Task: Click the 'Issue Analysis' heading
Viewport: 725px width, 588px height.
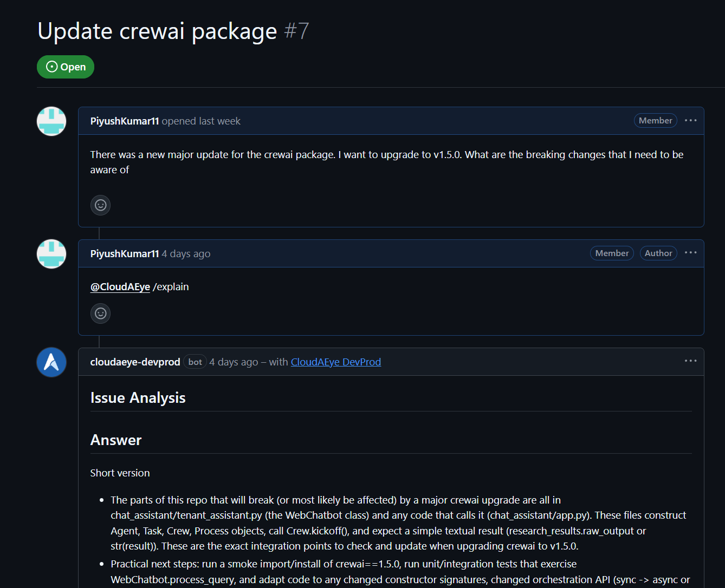Action: [x=138, y=398]
